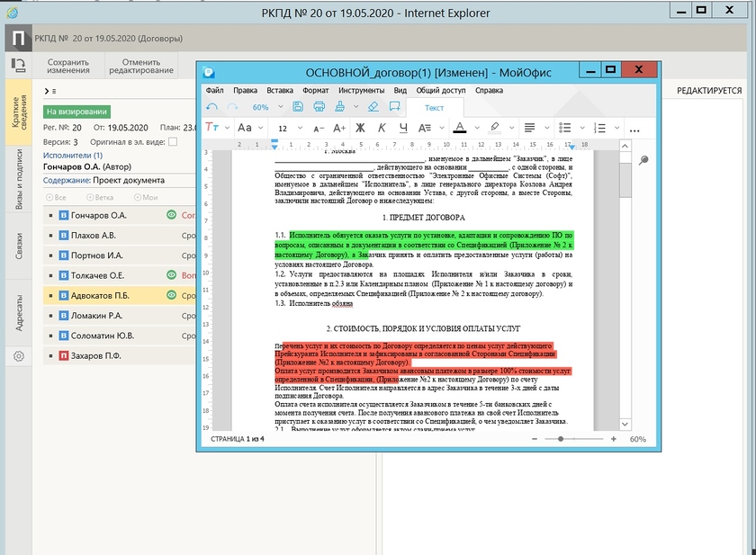Click the Undo arrow in MyOffice toolbar

(x=211, y=107)
